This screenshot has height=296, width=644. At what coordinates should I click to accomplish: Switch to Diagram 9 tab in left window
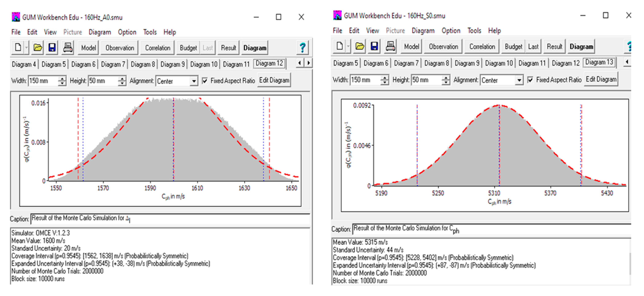(172, 64)
